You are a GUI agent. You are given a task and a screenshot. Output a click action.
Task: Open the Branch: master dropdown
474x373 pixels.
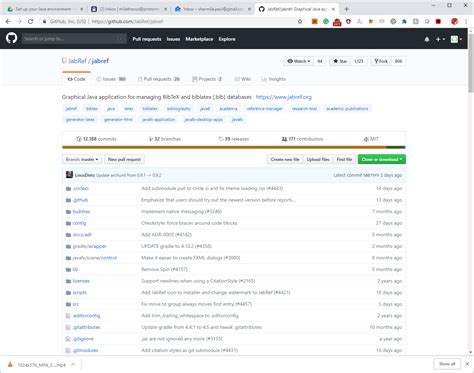(x=82, y=159)
